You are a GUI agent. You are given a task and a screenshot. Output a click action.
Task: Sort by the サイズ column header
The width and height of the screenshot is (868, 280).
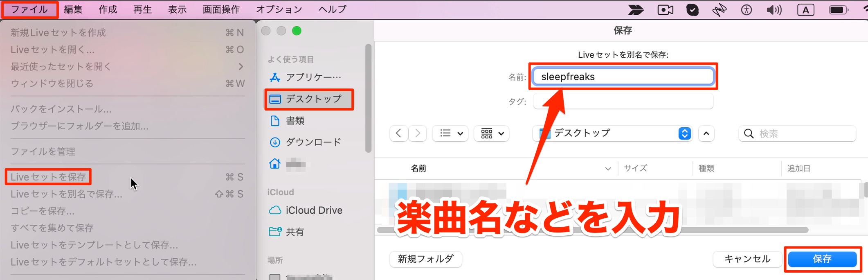coord(635,168)
